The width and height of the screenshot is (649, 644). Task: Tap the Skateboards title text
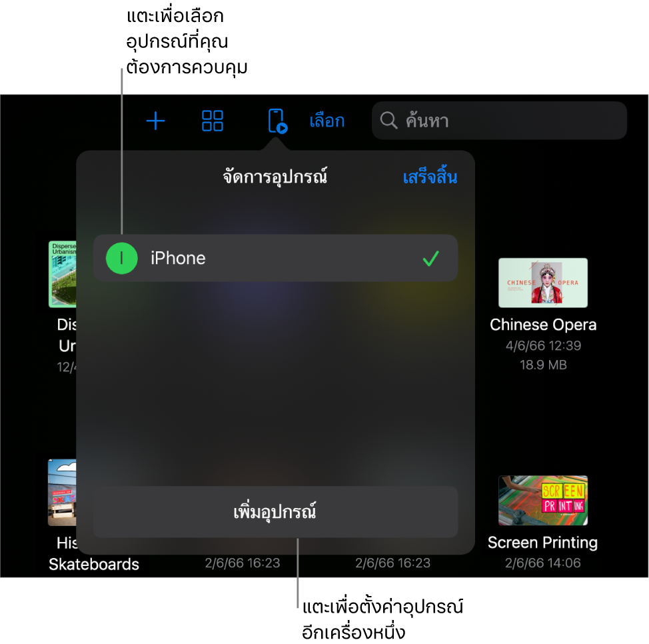coord(94,565)
